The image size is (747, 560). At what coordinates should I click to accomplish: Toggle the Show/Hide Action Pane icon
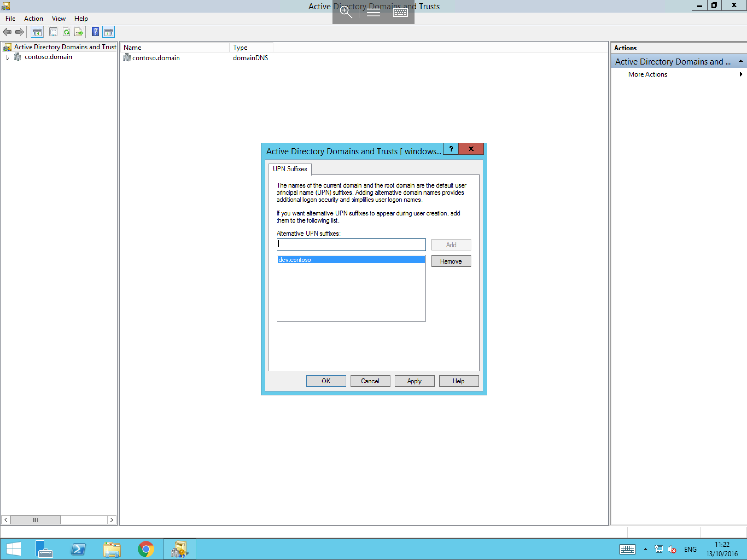pyautogui.click(x=108, y=32)
